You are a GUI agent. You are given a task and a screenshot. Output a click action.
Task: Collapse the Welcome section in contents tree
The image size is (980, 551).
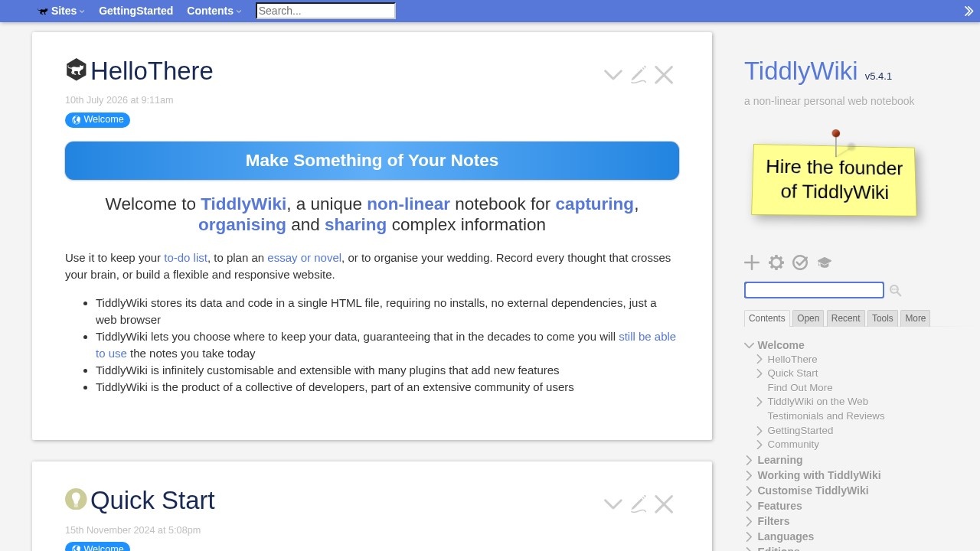pos(750,345)
